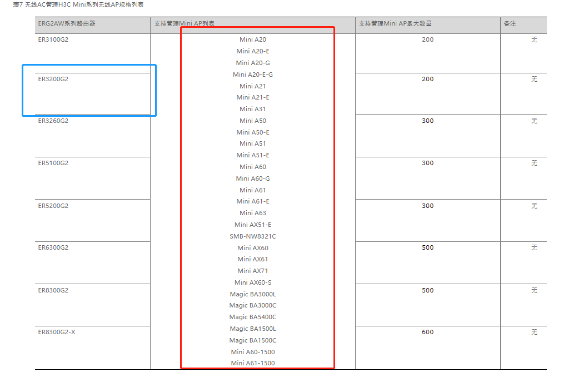Click the Mini A20-G entry
The image size is (588, 377).
point(253,63)
